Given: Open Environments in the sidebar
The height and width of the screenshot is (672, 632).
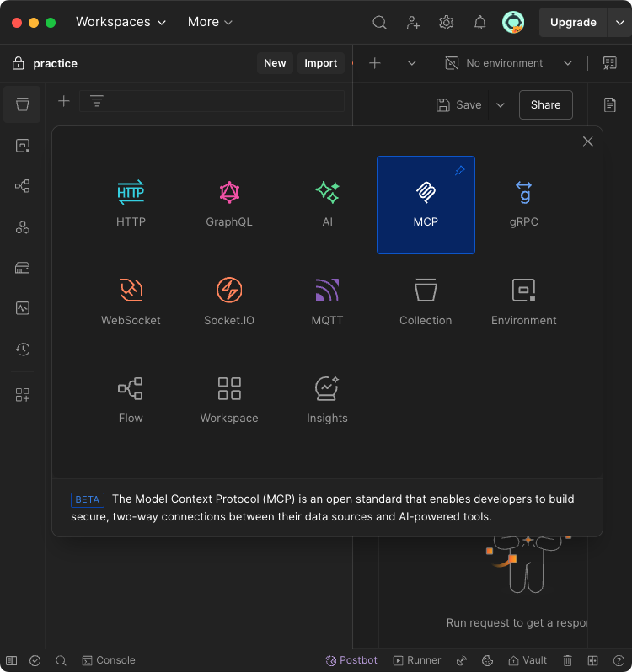Looking at the screenshot, I should pyautogui.click(x=22, y=146).
